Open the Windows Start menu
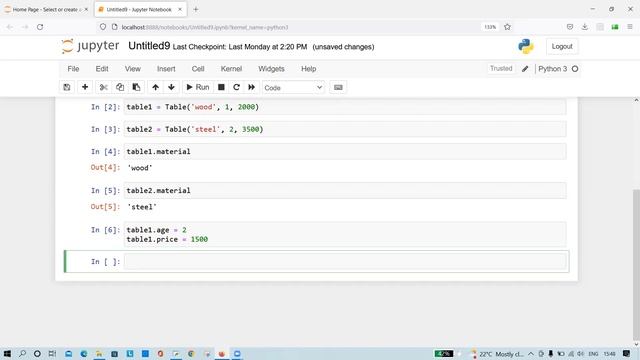The image size is (640, 360). click(x=7, y=353)
